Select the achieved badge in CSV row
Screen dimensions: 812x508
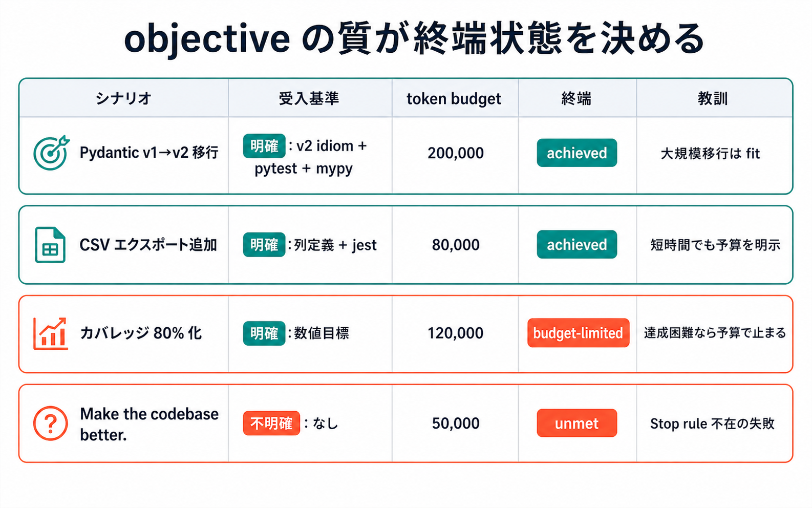click(x=576, y=244)
